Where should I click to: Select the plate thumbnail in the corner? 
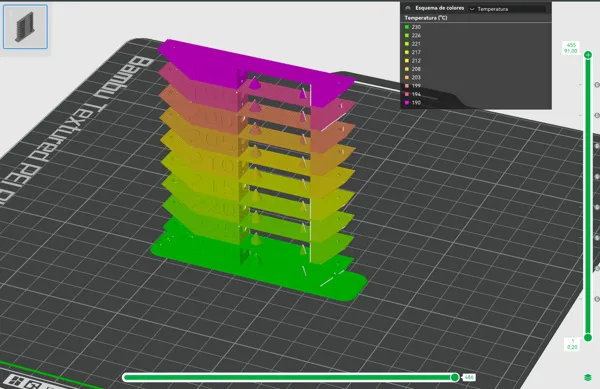click(x=25, y=27)
